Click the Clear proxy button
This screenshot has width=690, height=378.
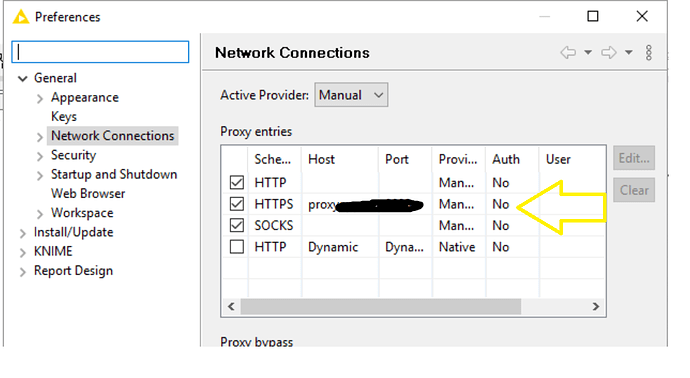634,190
